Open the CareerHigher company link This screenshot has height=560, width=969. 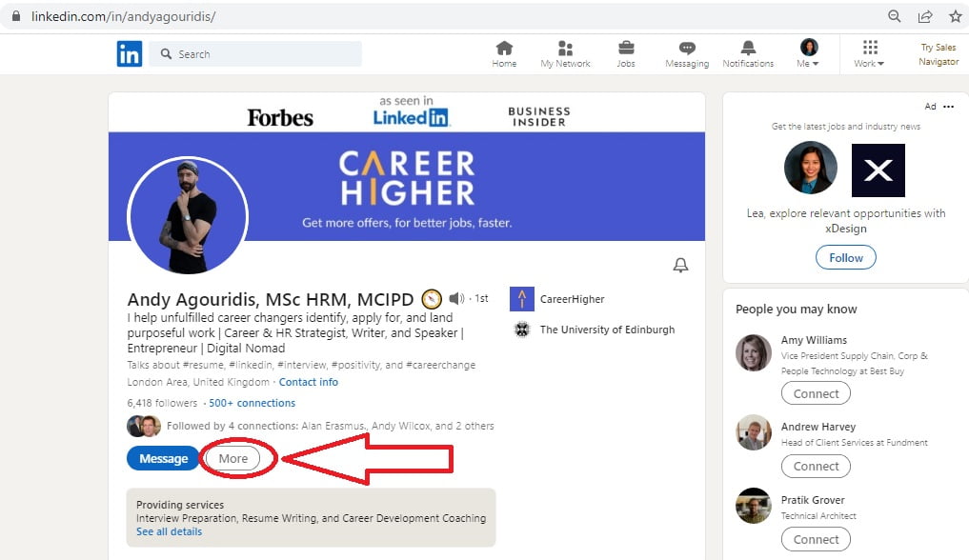coord(573,299)
